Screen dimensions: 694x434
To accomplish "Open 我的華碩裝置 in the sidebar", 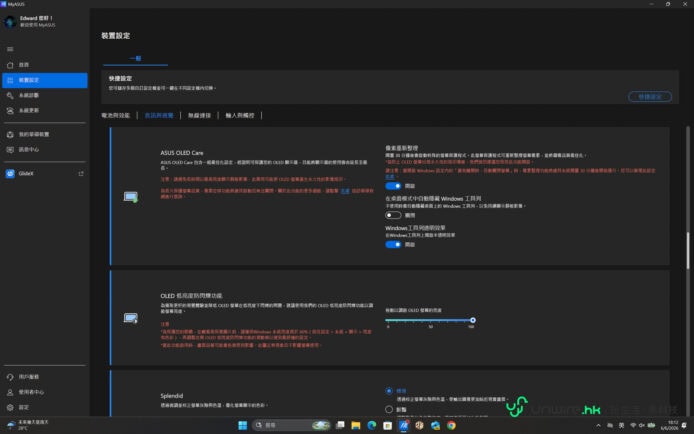I will coord(45,134).
